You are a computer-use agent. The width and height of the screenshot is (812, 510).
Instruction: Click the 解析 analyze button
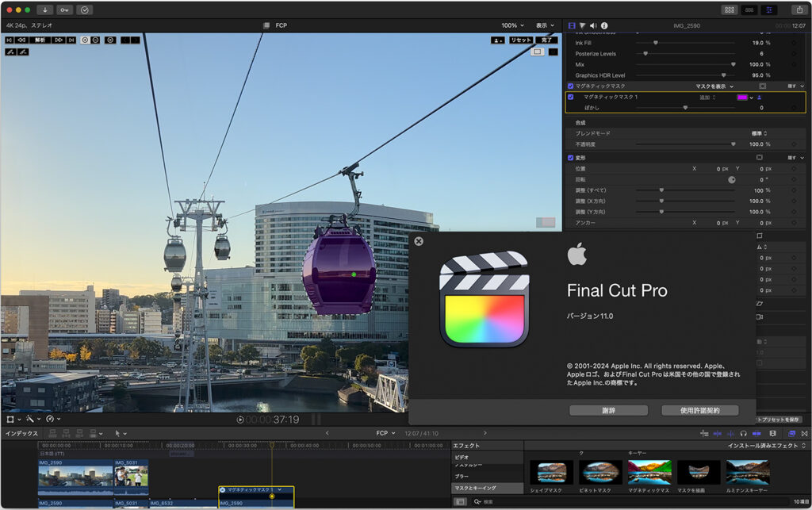click(40, 40)
